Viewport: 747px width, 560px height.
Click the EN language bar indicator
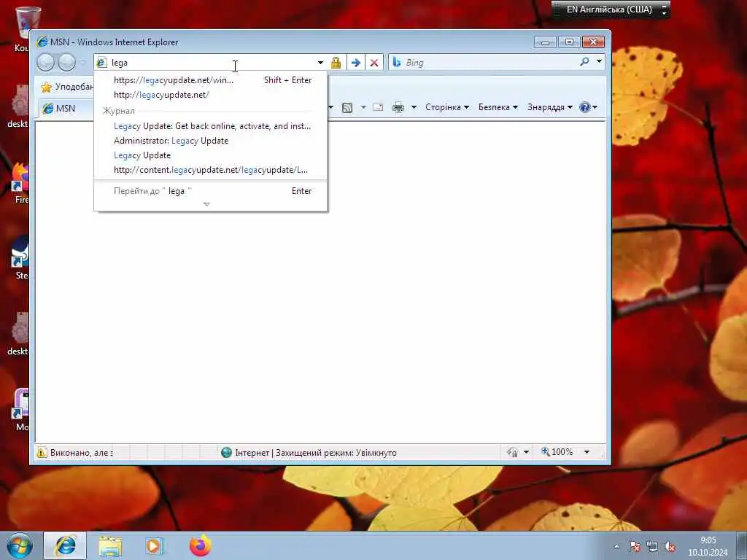tap(609, 9)
